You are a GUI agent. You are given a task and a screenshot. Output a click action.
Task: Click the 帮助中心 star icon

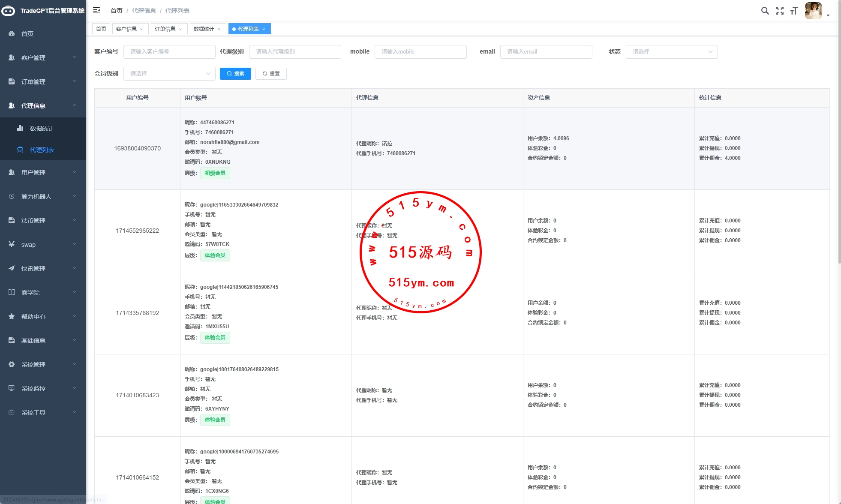point(12,316)
